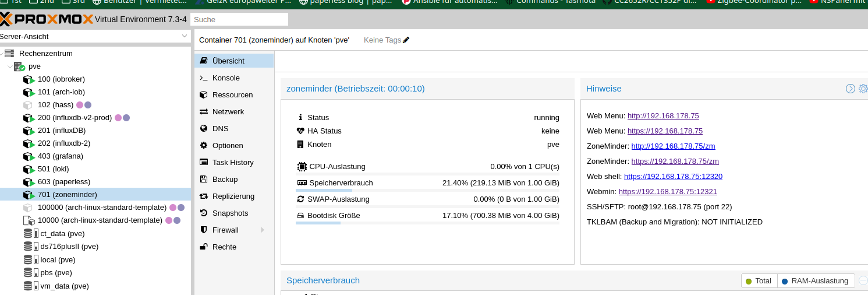The height and width of the screenshot is (295, 868).
Task: Open the Konsole tab
Action: (x=234, y=78)
